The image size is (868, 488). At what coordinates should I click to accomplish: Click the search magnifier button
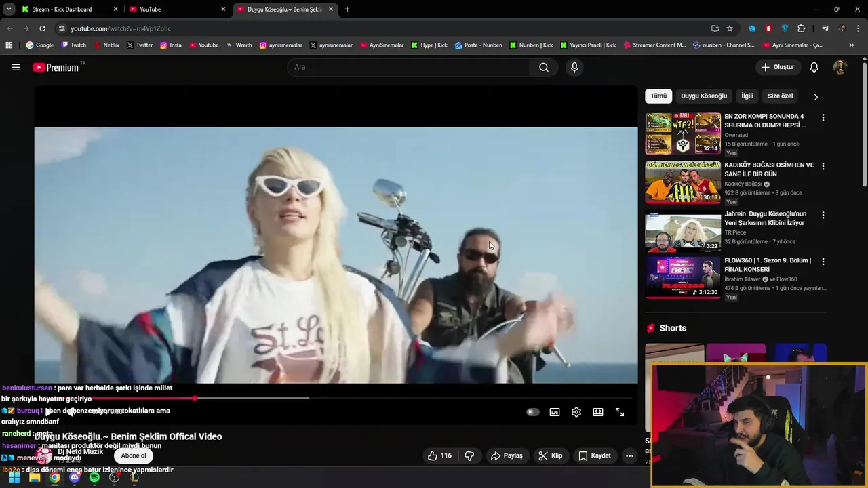pyautogui.click(x=544, y=67)
